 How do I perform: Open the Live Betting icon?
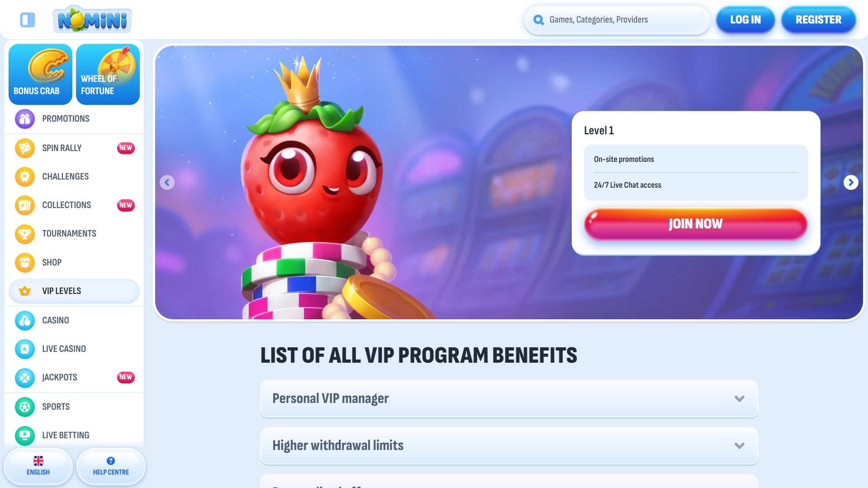25,435
